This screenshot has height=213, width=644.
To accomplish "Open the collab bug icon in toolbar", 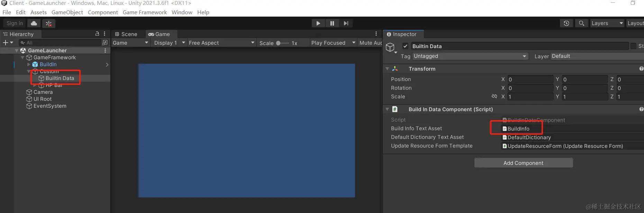I will (x=49, y=23).
